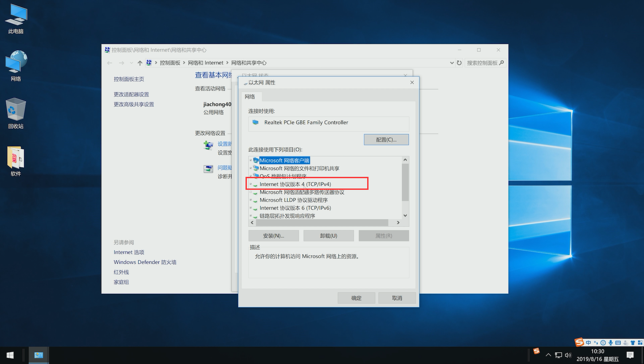Click the 安装(N)... button

(274, 236)
